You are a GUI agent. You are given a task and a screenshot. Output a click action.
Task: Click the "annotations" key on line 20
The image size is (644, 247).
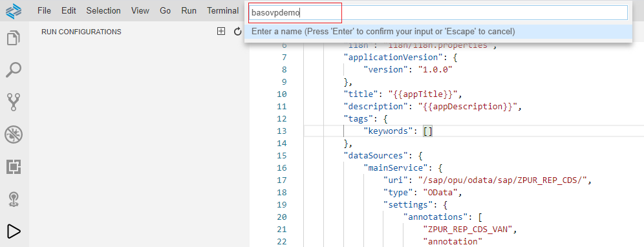(435, 217)
